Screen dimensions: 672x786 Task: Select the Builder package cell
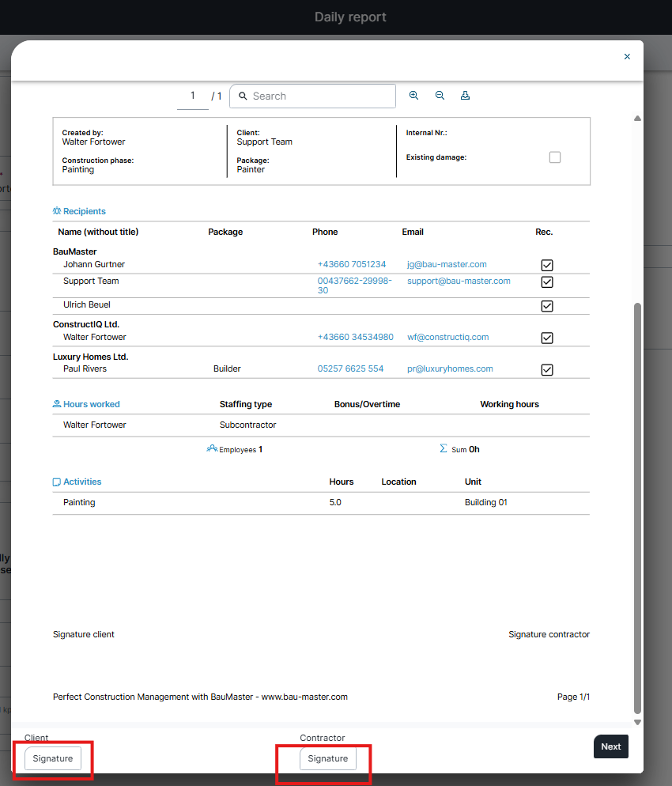(x=227, y=368)
